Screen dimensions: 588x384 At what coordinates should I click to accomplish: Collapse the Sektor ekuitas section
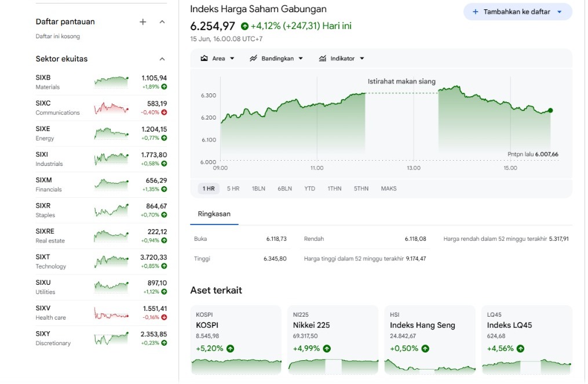162,59
